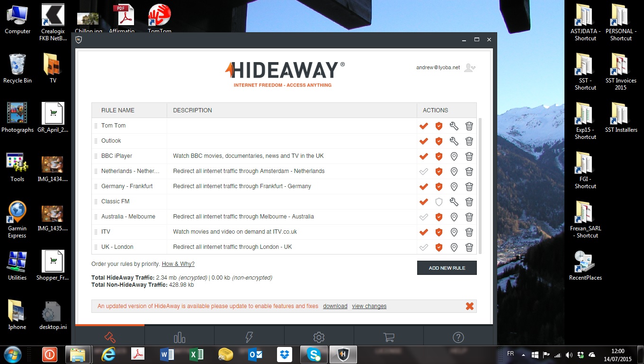Viewport: 644px width, 364px height.
Task: Dismiss the update notification with orange X
Action: tap(469, 306)
